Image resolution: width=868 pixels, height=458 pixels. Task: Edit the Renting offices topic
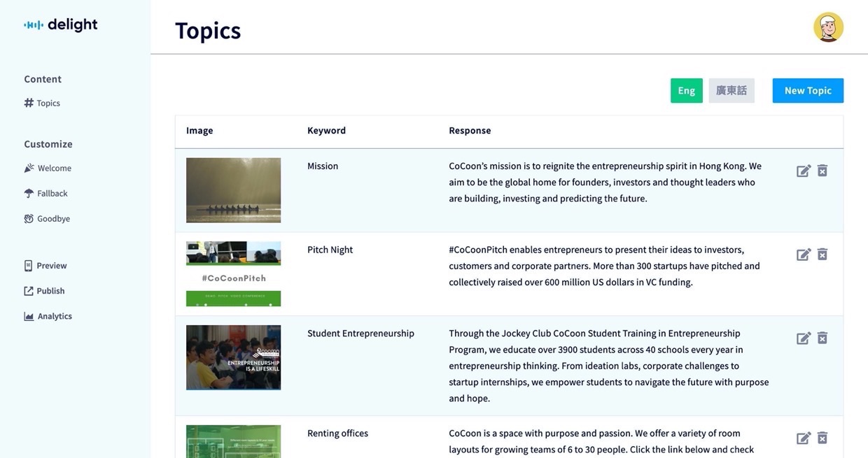804,438
